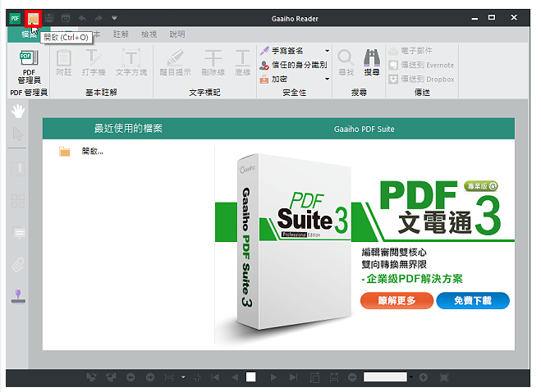Click the full screen icon in bottom bar
The width and height of the screenshot is (541, 392).
444,377
